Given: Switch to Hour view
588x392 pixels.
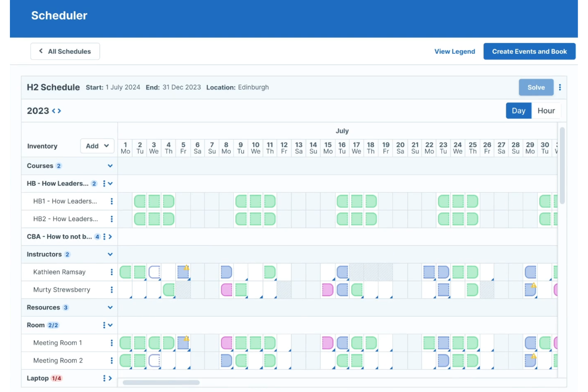Looking at the screenshot, I should coord(546,110).
